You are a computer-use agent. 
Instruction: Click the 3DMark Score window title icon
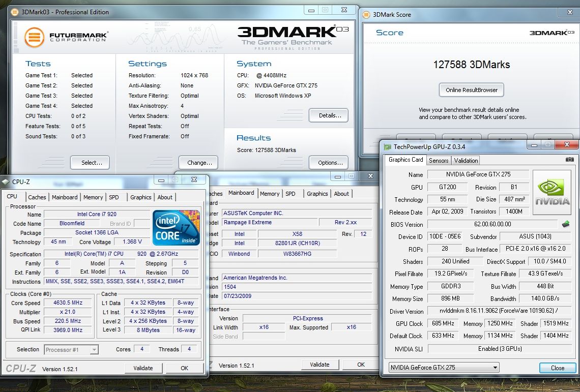[x=366, y=14]
